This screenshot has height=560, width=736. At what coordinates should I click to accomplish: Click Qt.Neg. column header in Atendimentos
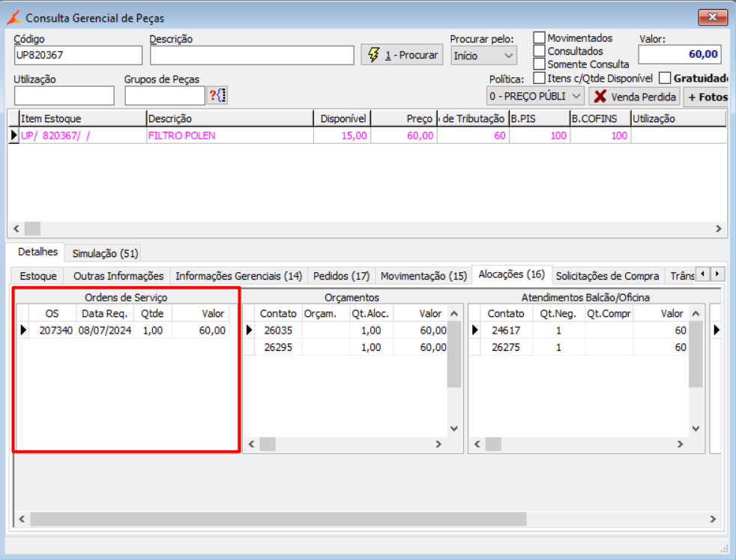click(558, 313)
